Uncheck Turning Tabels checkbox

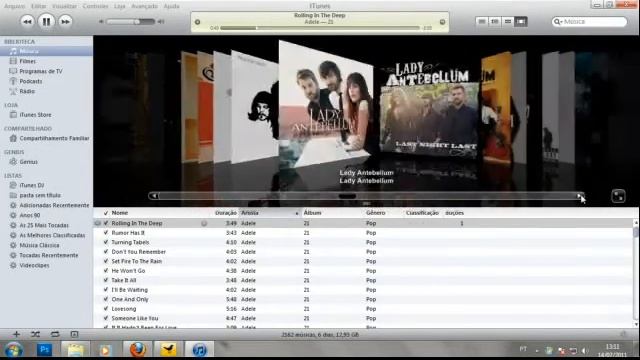106,242
